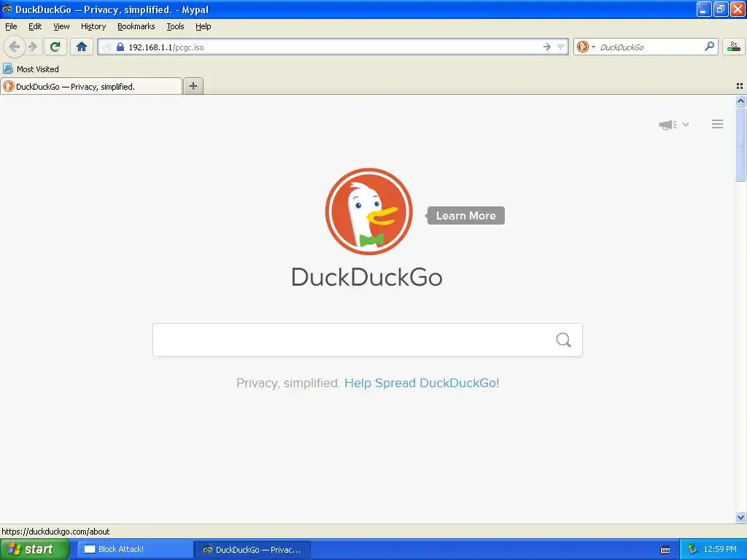Open the History menu

93,27
